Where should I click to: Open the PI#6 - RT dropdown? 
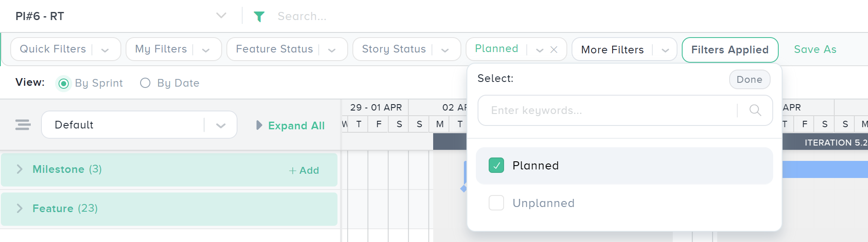coord(221,16)
